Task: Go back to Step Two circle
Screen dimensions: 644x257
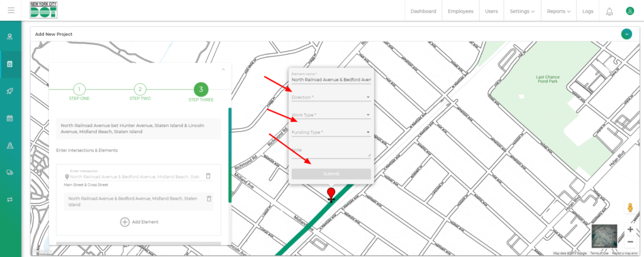Action: (140, 89)
